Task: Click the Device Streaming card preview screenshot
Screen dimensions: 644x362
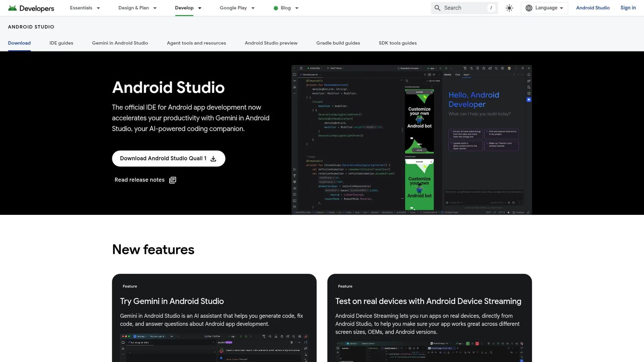Action: (429, 351)
